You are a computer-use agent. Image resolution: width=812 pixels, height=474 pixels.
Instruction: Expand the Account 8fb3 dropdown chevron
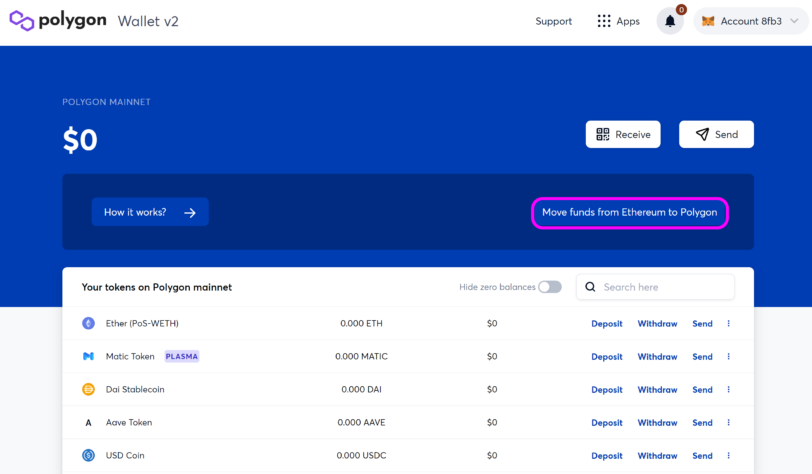click(794, 21)
